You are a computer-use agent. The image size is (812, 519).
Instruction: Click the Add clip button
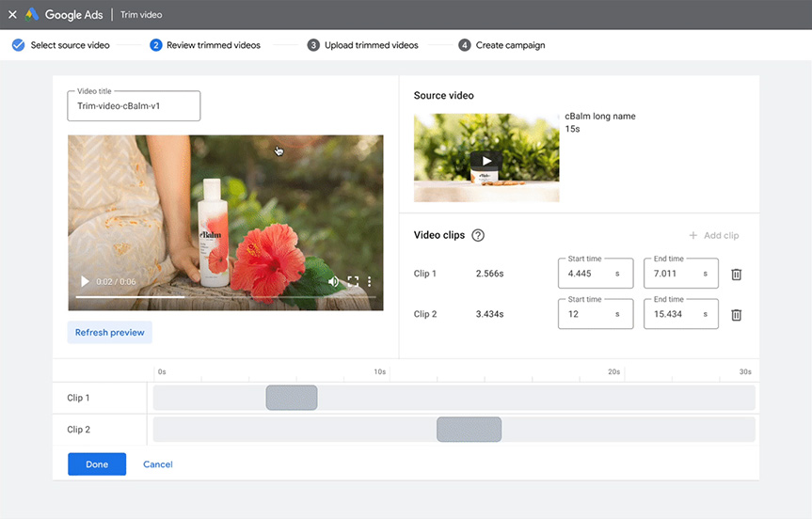click(x=714, y=235)
